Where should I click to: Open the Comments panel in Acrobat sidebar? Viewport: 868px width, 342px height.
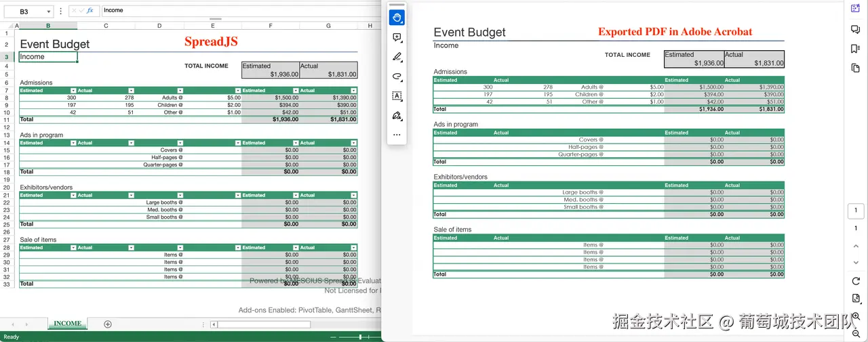856,29
